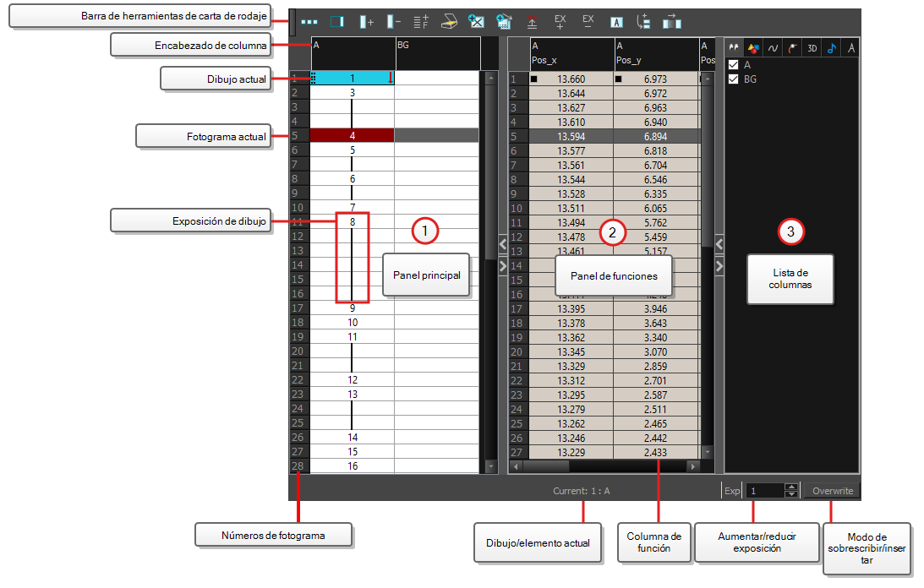The height and width of the screenshot is (588, 924).
Task: Click the EX- decrease exposure icon
Action: pos(588,23)
